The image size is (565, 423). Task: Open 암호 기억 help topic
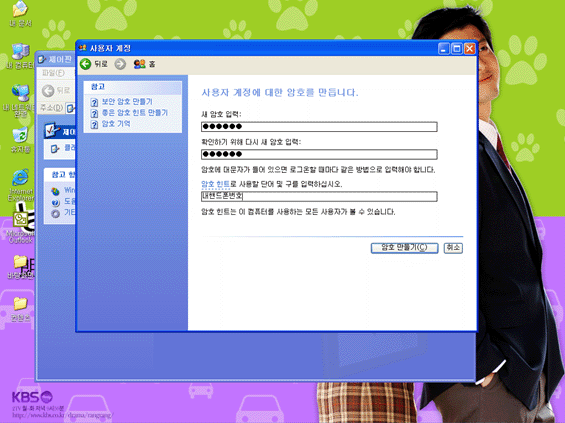click(x=116, y=124)
